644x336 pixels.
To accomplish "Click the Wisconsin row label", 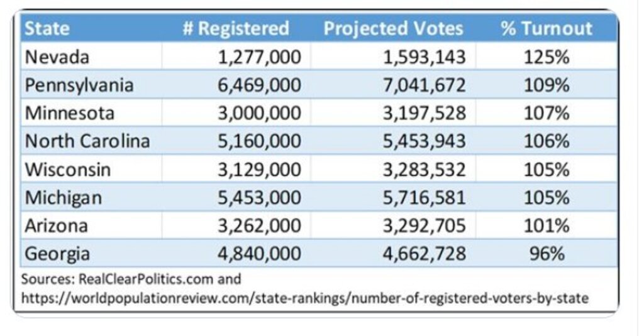I will tap(68, 170).
